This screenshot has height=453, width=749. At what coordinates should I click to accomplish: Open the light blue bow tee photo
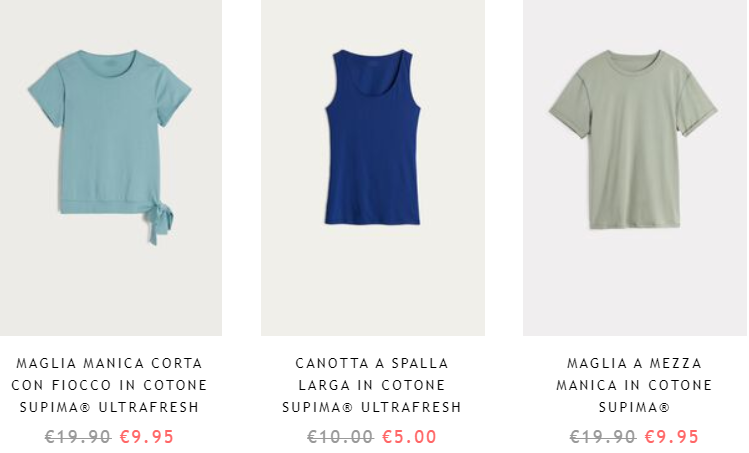[x=110, y=167]
